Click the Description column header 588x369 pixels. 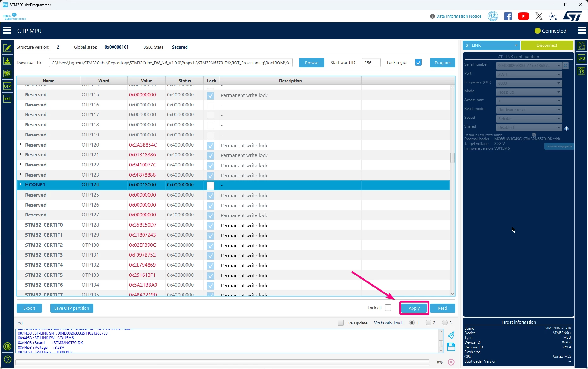click(290, 81)
